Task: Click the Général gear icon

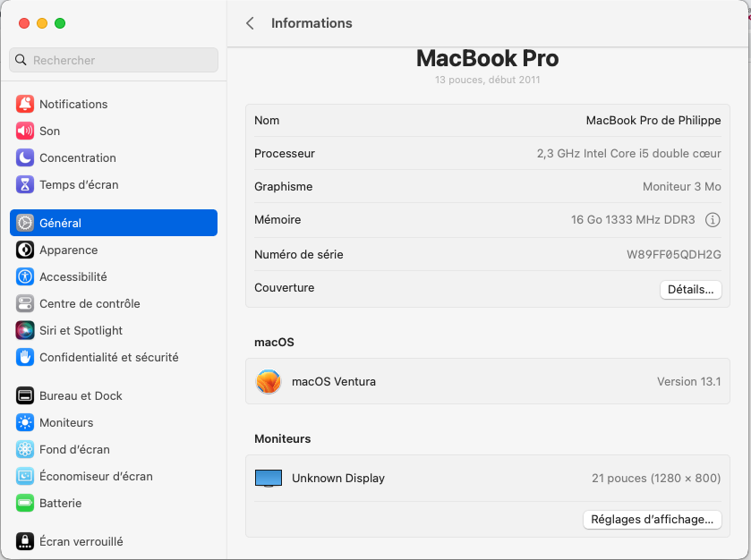Action: pos(25,223)
